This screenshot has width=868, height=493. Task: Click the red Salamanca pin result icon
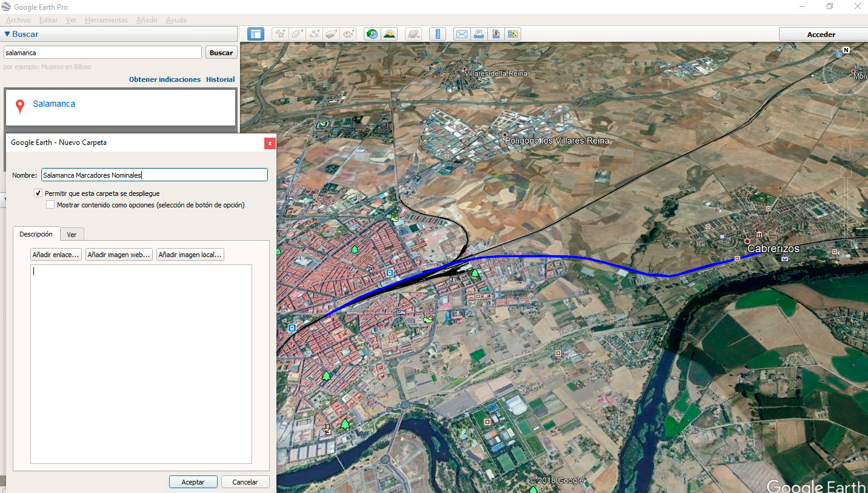click(x=20, y=106)
